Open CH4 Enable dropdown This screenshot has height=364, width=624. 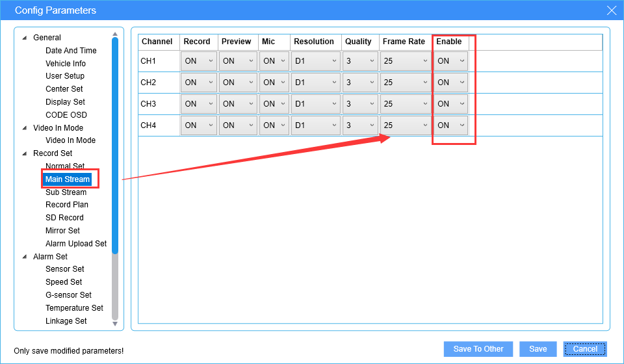[450, 125]
